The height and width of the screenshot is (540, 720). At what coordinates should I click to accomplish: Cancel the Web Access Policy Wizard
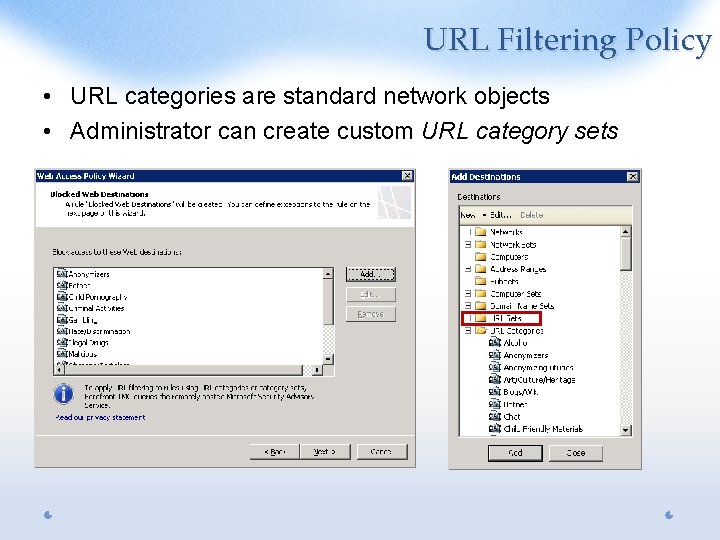(382, 452)
